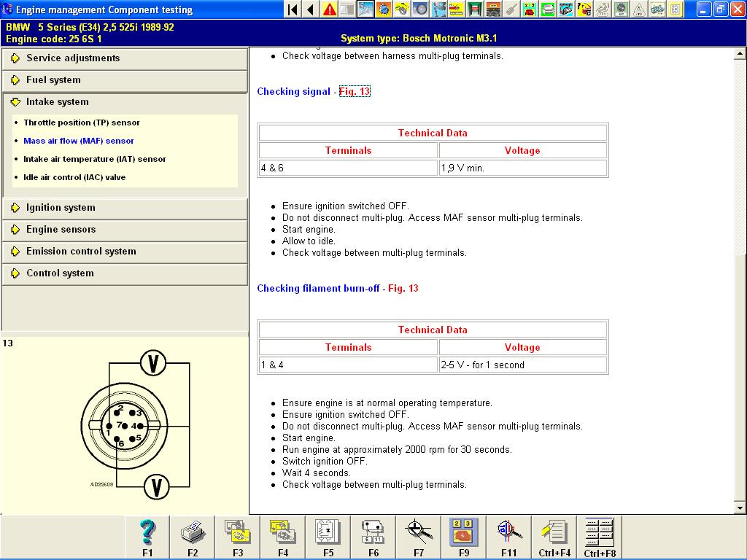This screenshot has height=560, width=747.
Task: Select the blue gear on orange icon
Action: (x=384, y=9)
